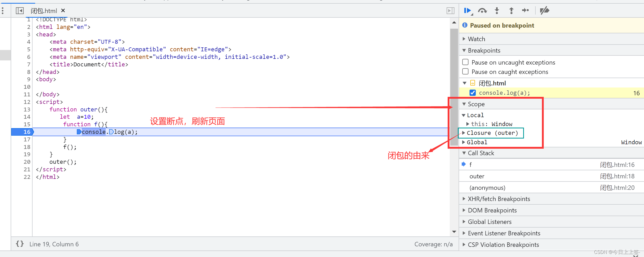Screen dimensions: 644x257
Task: Step out of current function
Action: click(x=511, y=11)
